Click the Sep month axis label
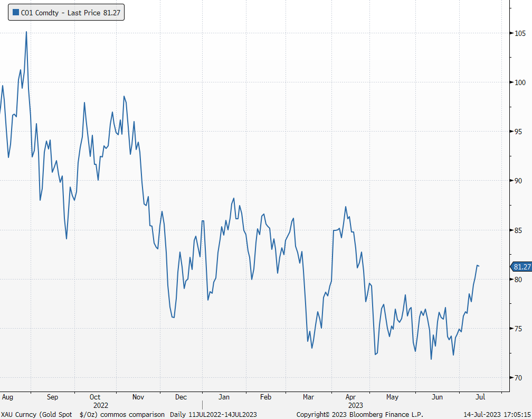532x419 pixels. [53, 397]
